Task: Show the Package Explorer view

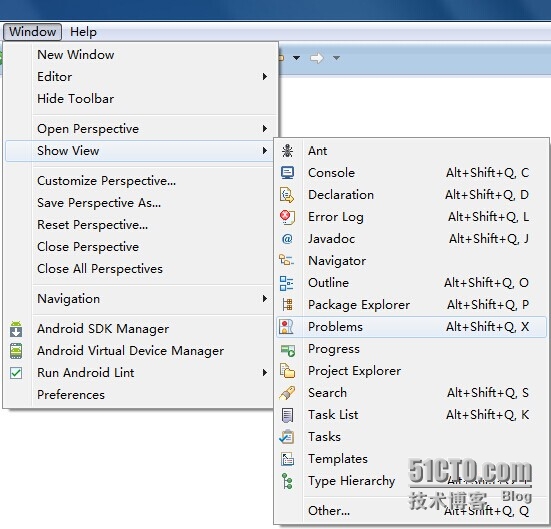Action: point(411,305)
